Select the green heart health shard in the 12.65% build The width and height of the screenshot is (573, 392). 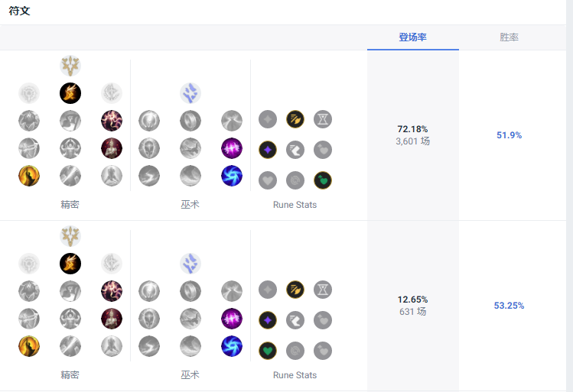267,351
